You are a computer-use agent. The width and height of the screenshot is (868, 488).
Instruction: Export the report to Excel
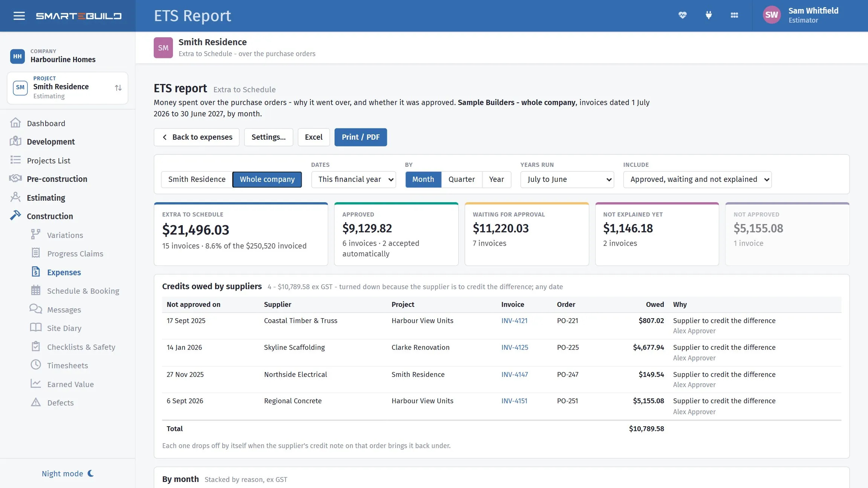tap(314, 137)
